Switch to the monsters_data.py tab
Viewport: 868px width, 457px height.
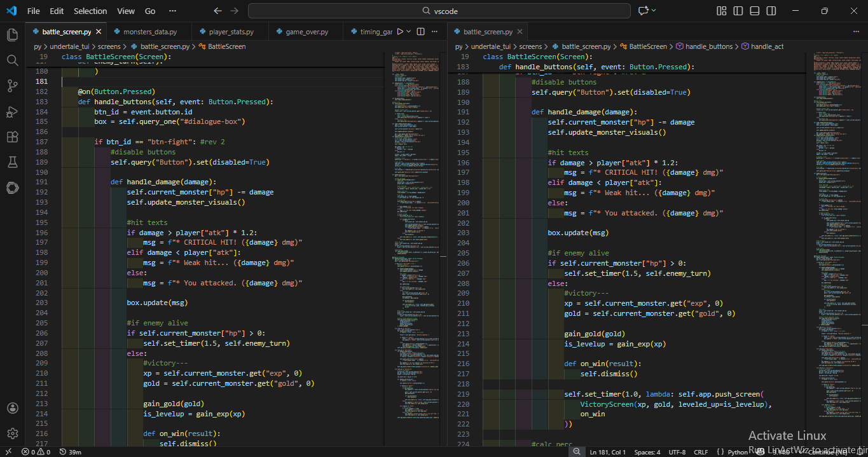pos(150,32)
